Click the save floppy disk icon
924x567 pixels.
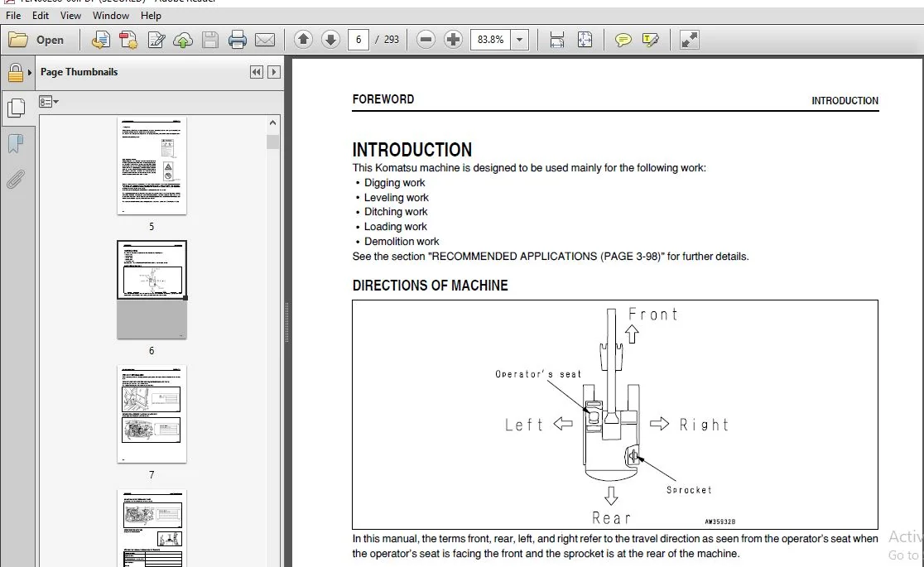210,40
